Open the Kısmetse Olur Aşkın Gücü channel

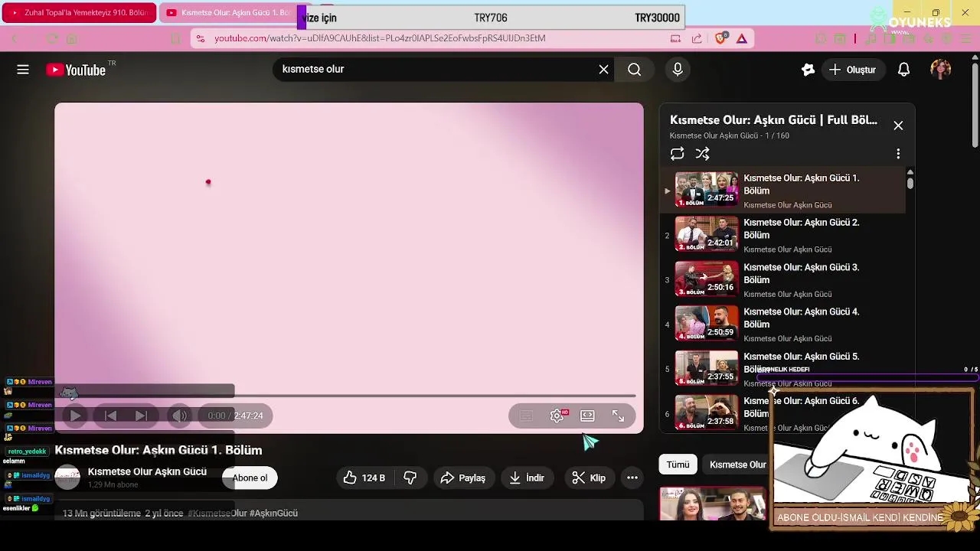click(147, 471)
